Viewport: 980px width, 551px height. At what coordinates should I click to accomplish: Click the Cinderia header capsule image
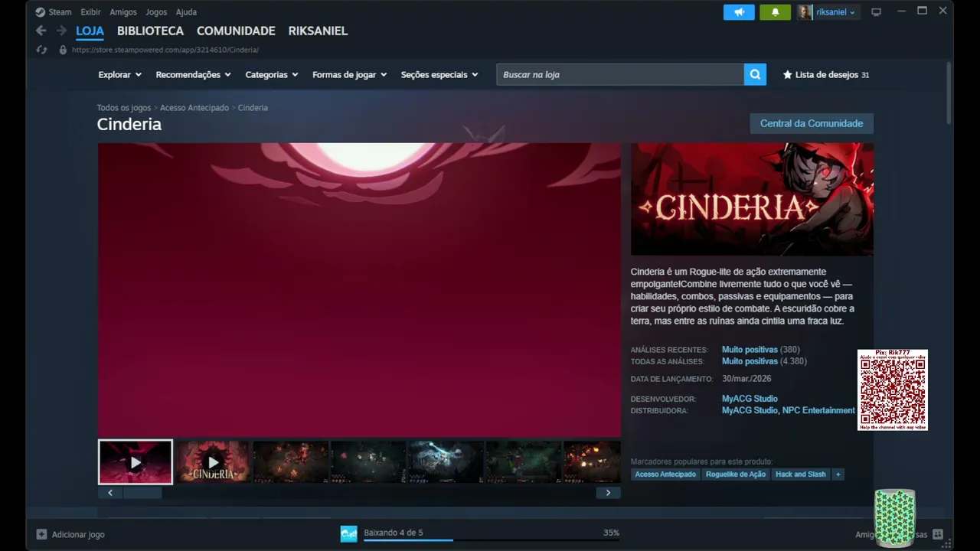pos(752,199)
